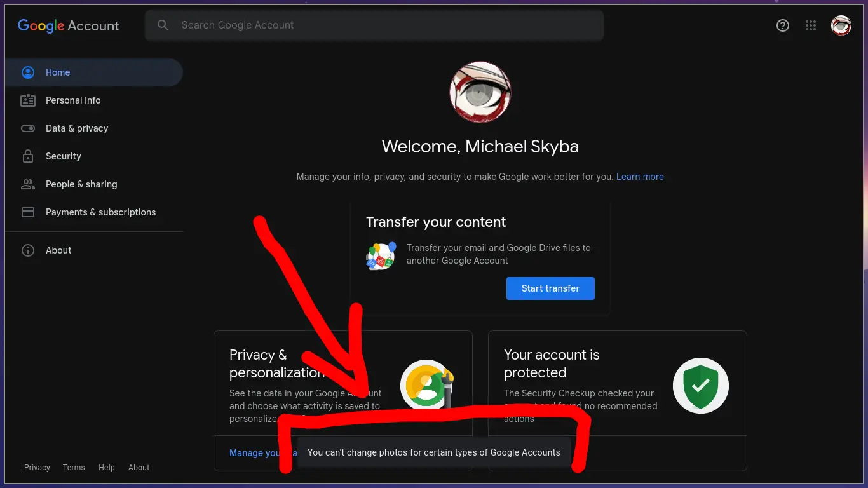Open People & sharing section

click(x=94, y=184)
